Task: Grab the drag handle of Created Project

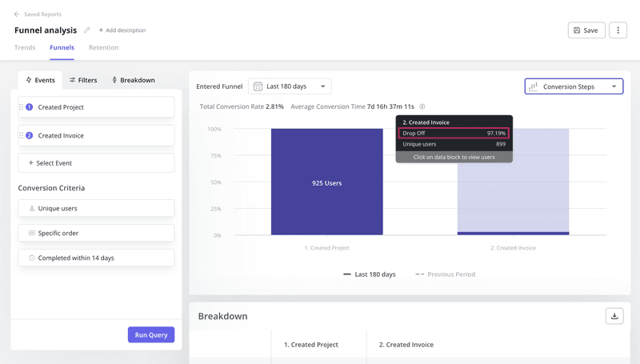Action: tap(21, 107)
